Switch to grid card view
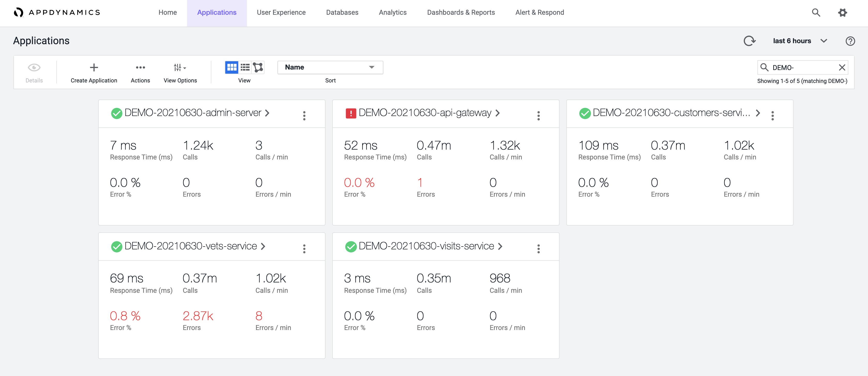Screen dimensions: 868x376 click(x=231, y=67)
